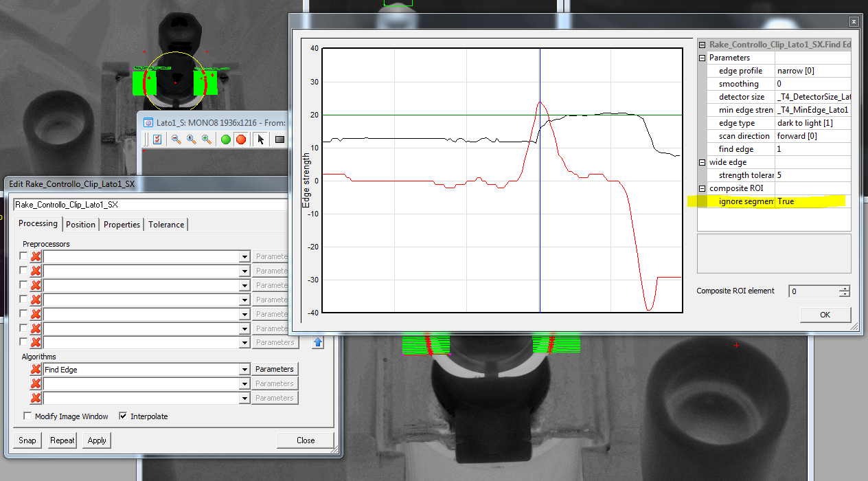The image size is (868, 481).
Task: Check the first preprocessor checkbox
Action: pyautogui.click(x=23, y=256)
